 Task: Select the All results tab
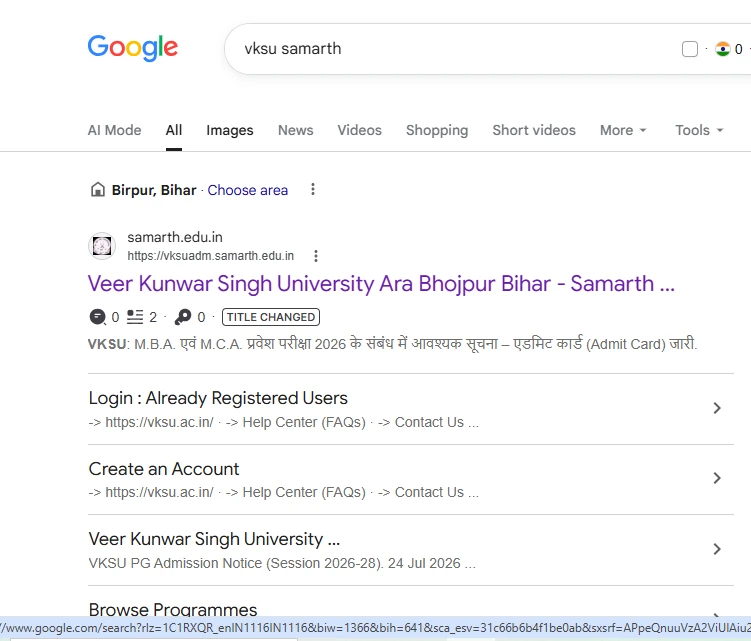click(174, 130)
